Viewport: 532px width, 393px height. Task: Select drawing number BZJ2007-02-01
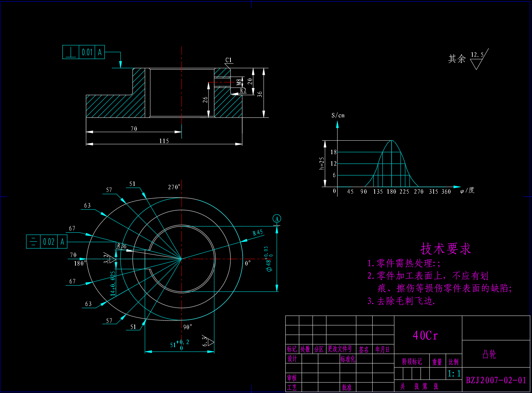click(496, 380)
